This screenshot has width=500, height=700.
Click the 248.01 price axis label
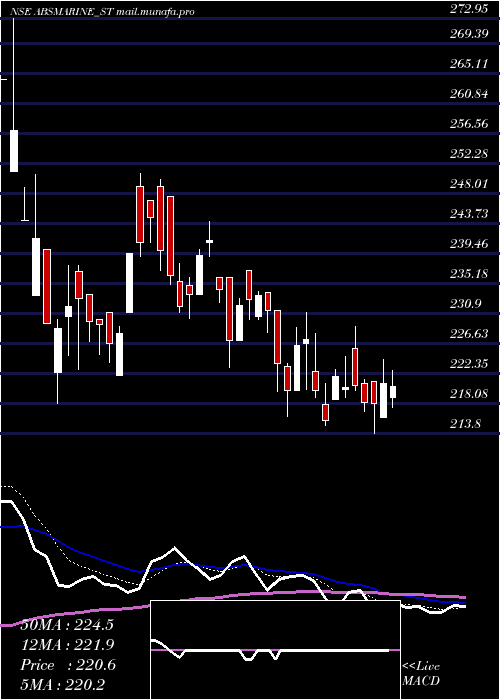click(x=468, y=184)
